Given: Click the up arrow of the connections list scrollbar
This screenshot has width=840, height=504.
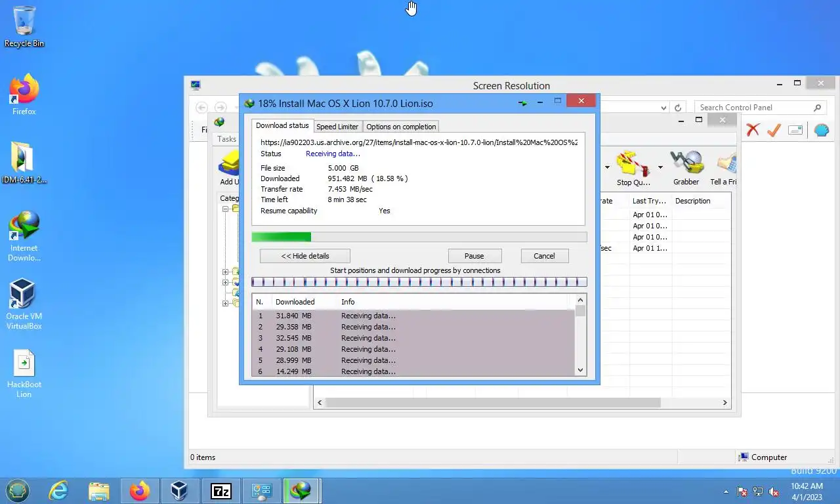Looking at the screenshot, I should click(x=580, y=300).
